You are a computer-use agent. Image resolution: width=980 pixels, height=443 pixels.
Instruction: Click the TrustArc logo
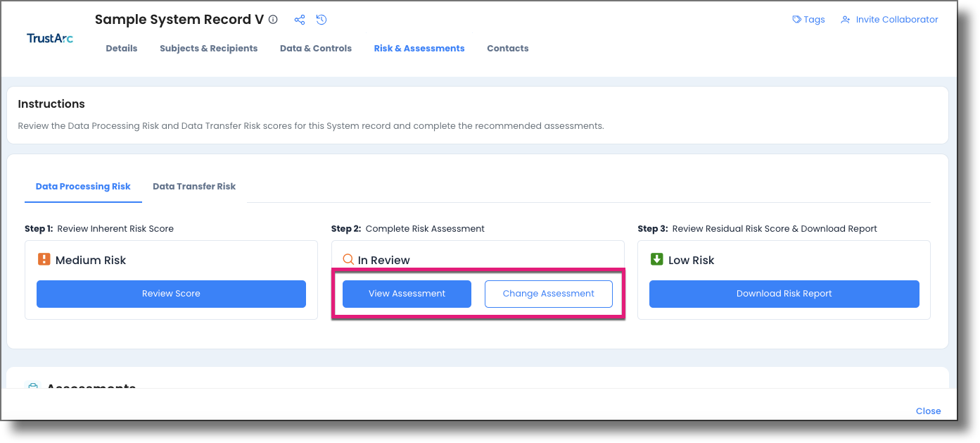point(49,37)
